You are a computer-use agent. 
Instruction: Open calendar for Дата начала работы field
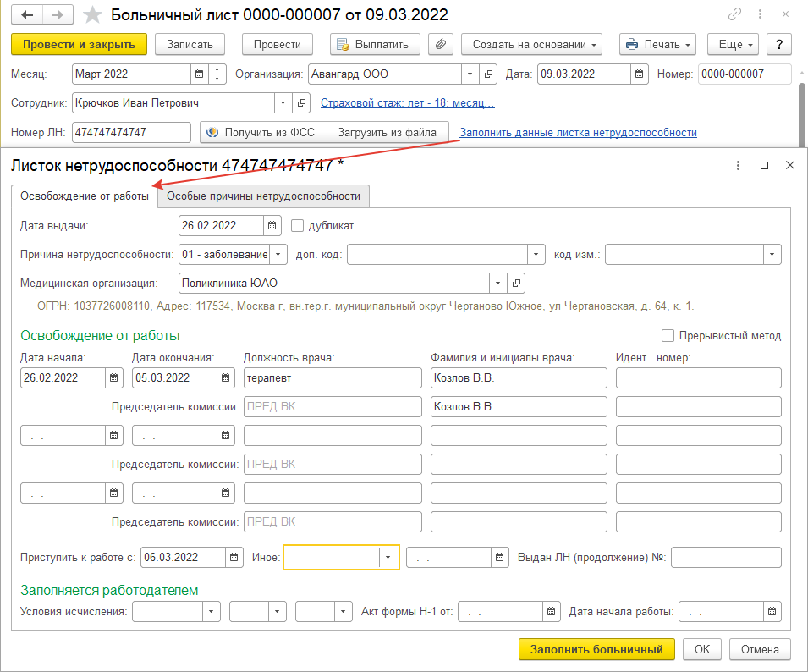pos(772,612)
